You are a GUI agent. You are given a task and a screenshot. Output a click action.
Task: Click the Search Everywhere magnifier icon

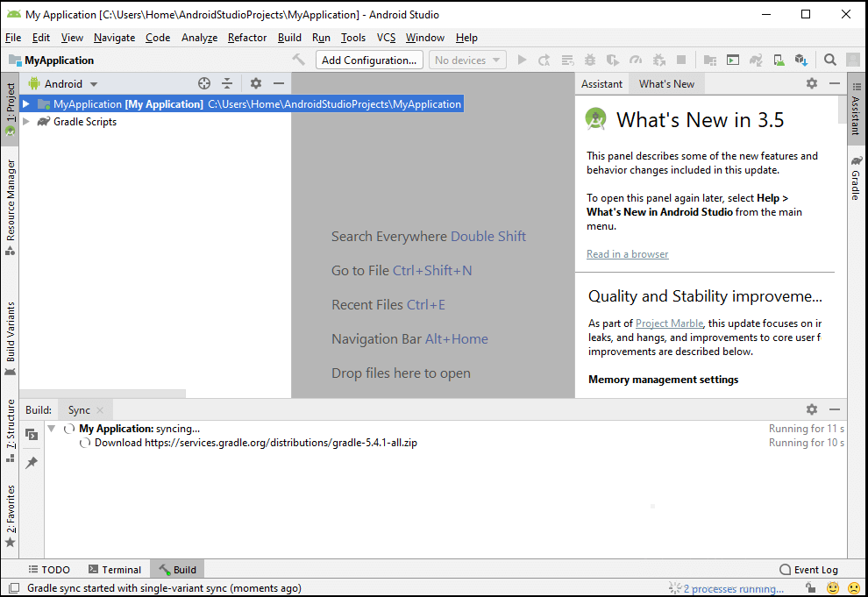(829, 60)
